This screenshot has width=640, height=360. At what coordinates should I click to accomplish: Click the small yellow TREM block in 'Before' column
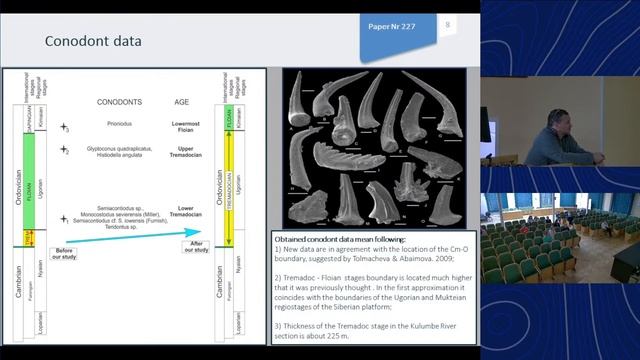[29, 238]
